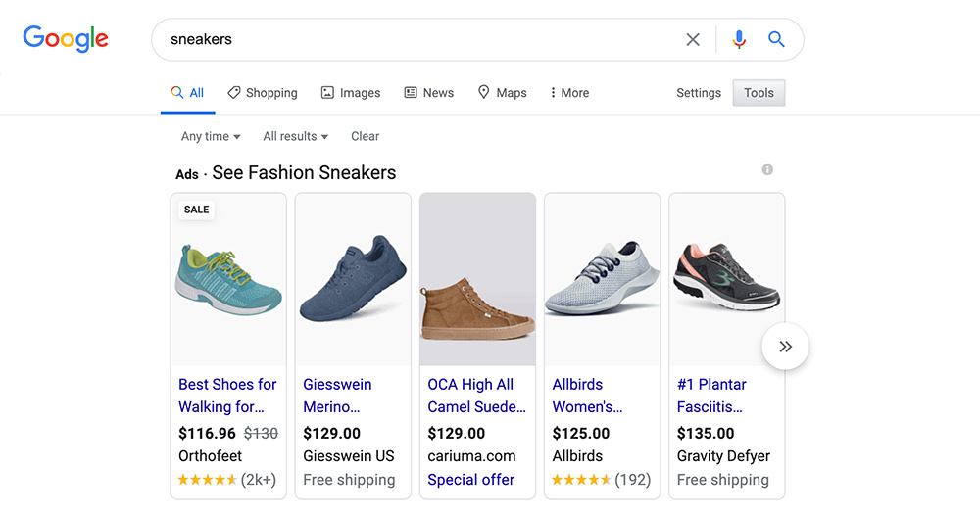Start voice search with microphone icon
The image size is (980, 514).
(x=739, y=39)
